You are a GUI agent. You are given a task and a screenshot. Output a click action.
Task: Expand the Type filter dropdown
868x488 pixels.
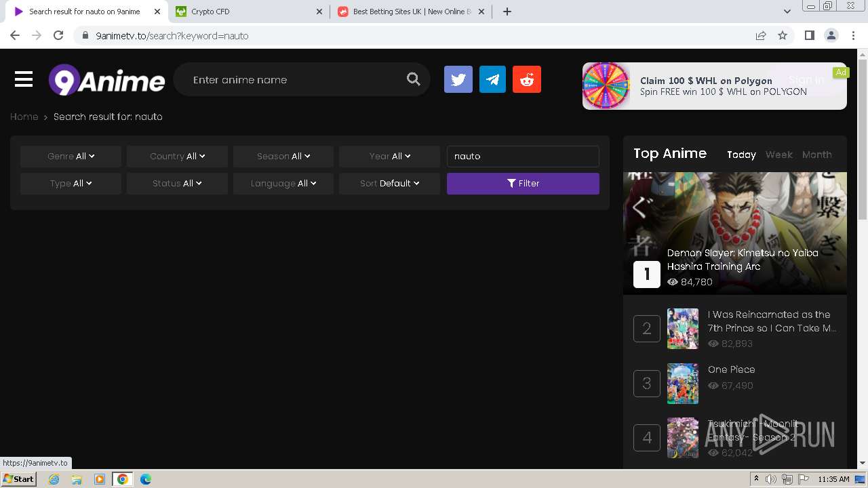click(71, 184)
